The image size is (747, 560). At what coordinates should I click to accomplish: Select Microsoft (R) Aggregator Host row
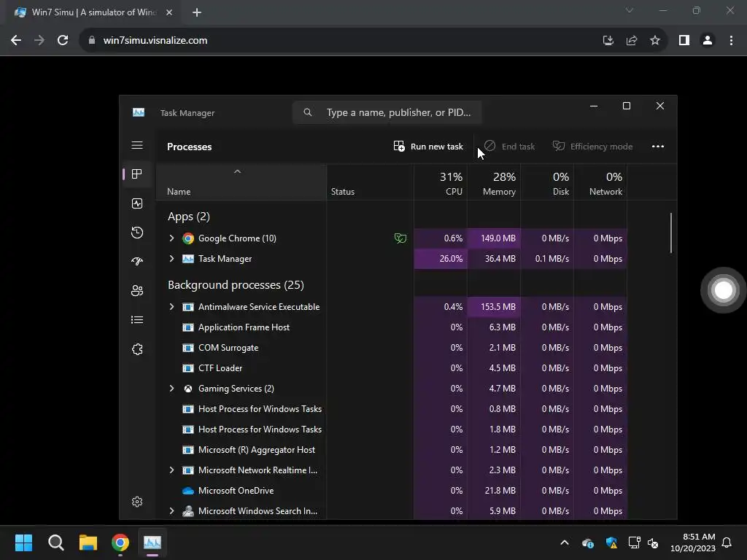click(x=392, y=449)
